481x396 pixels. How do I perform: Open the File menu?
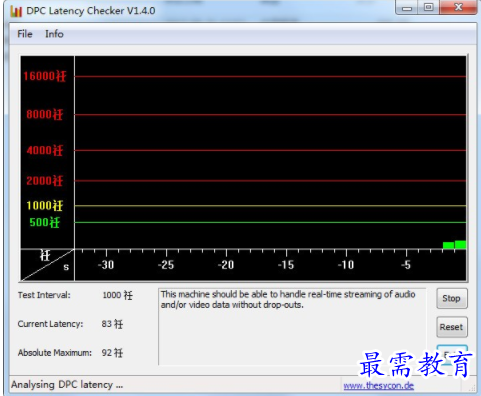[x=25, y=34]
